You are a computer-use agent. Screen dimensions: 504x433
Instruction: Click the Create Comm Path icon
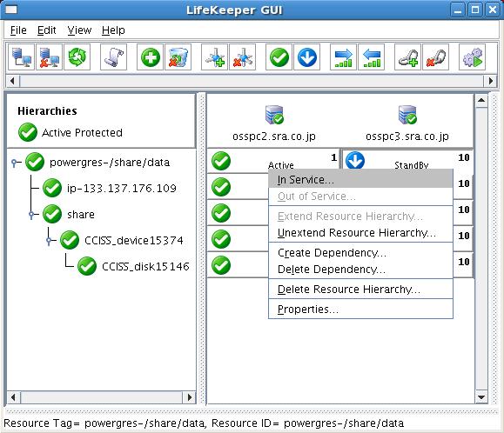click(x=214, y=57)
